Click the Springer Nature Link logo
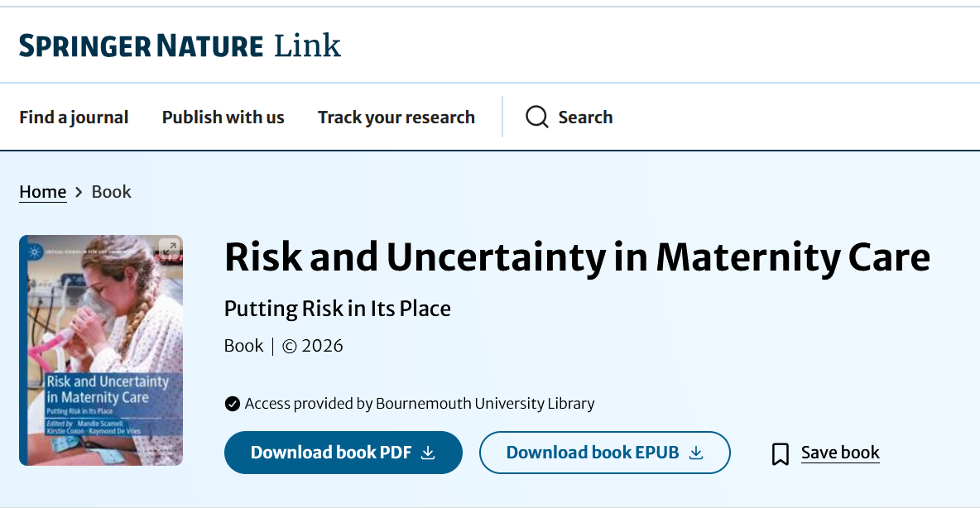This screenshot has height=508, width=980. click(x=180, y=46)
